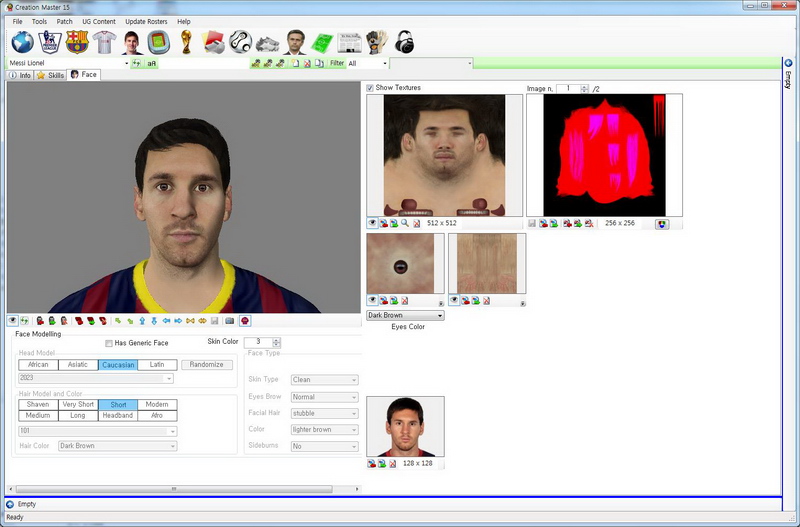800x527 pixels.
Task: Select the African head model option
Action: coord(38,365)
